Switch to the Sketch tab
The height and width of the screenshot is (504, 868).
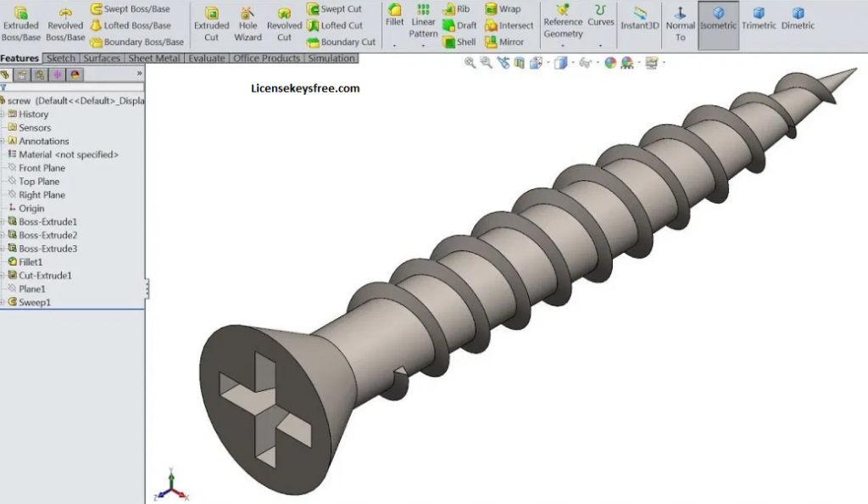(x=61, y=59)
